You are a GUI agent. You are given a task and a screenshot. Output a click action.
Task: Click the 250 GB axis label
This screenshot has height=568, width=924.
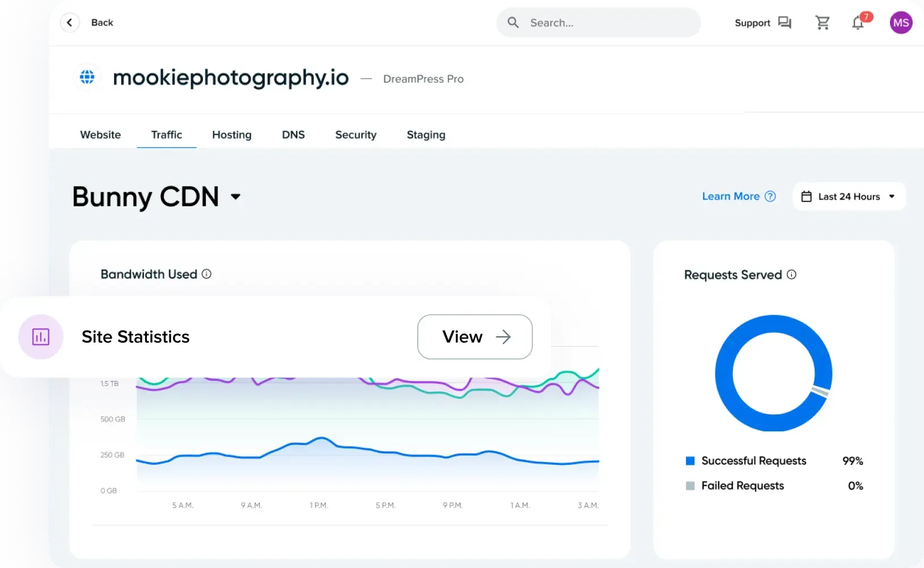[x=112, y=455]
